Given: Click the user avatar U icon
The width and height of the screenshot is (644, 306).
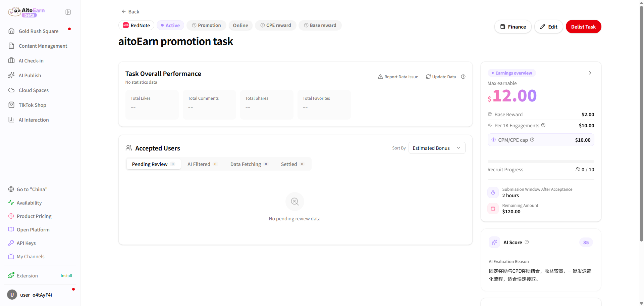Looking at the screenshot, I should 12,295.
